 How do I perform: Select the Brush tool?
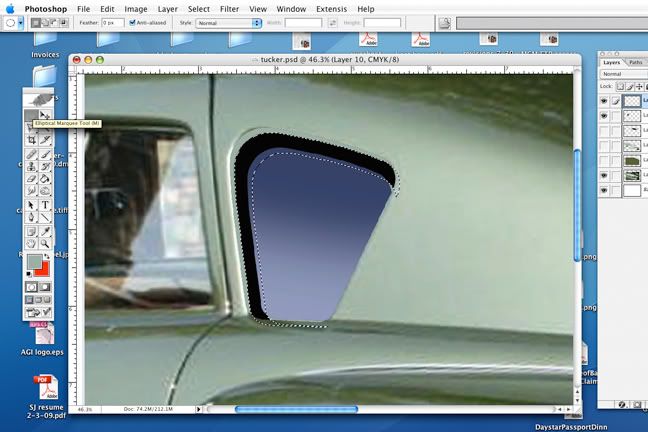(45, 154)
